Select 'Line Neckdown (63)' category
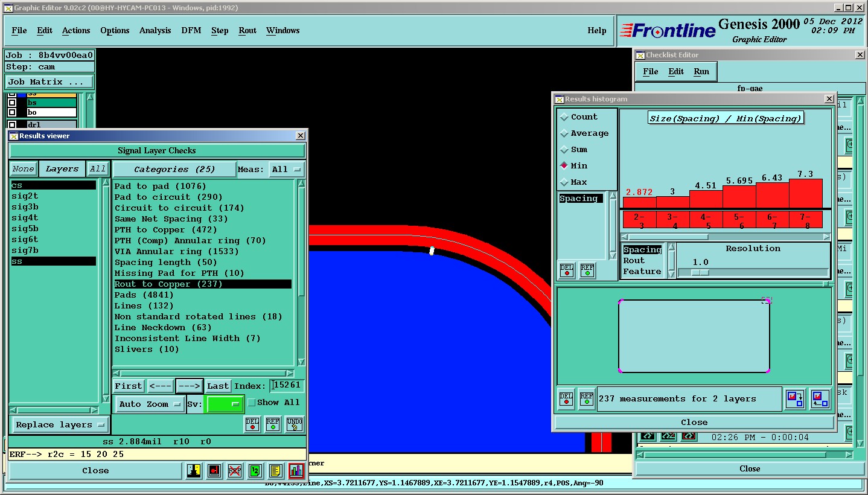 tap(163, 328)
